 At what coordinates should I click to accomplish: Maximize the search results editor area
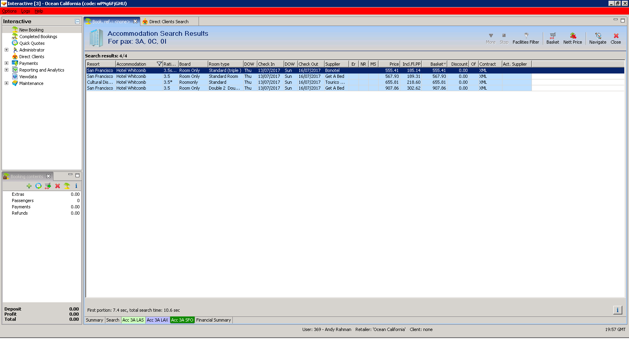point(623,20)
